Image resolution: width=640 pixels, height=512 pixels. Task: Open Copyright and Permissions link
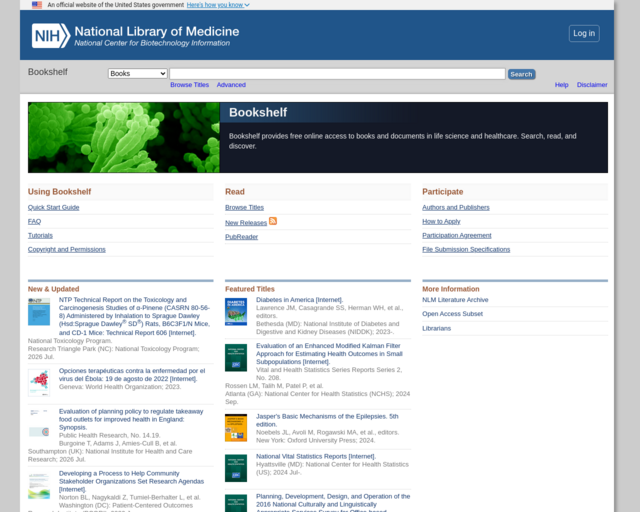[67, 249]
